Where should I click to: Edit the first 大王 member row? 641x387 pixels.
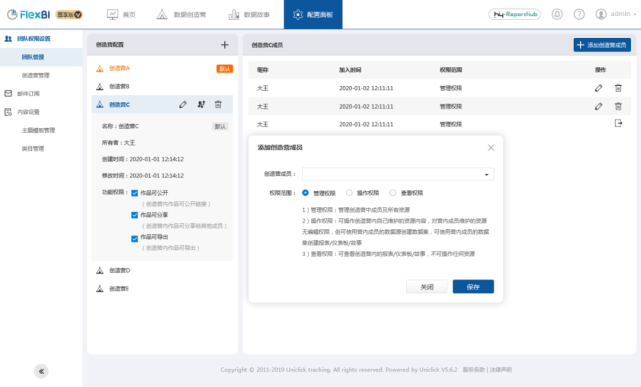click(x=598, y=88)
